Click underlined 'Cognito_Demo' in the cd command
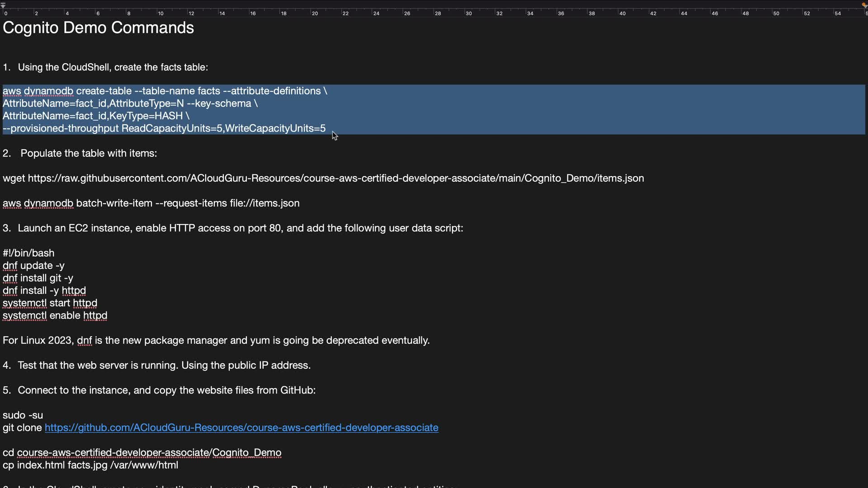This screenshot has height=488, width=868. pos(246,453)
